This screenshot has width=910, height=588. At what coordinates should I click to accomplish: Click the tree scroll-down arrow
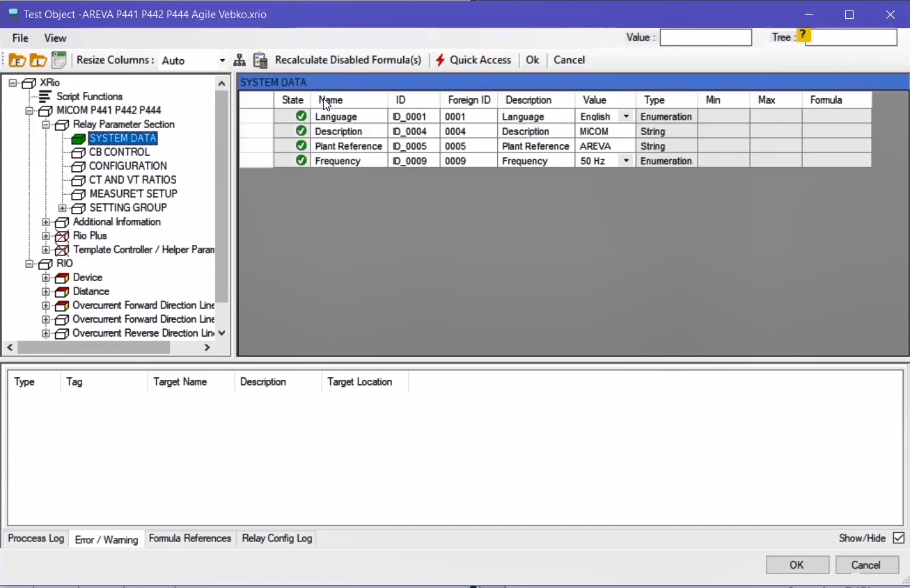tap(222, 333)
